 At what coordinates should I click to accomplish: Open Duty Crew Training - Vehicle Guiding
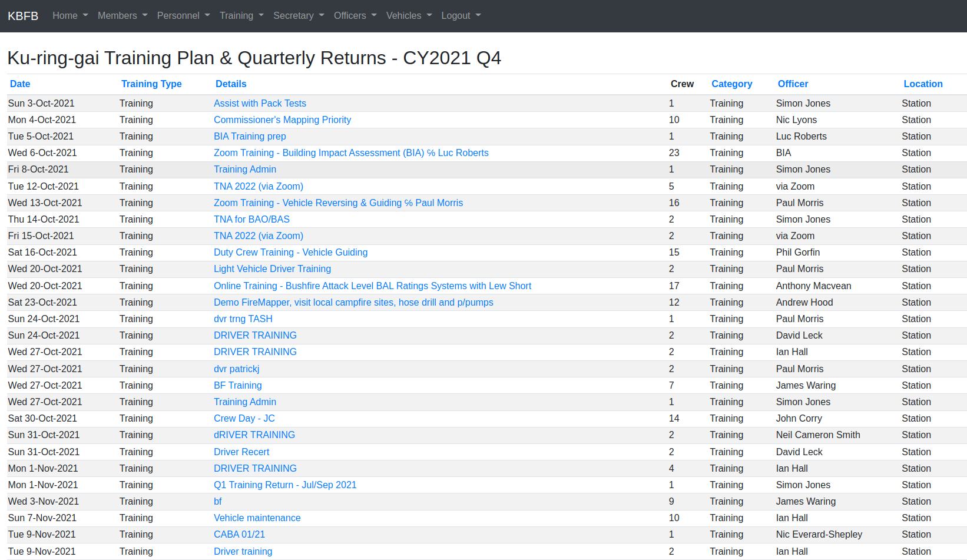pos(290,253)
